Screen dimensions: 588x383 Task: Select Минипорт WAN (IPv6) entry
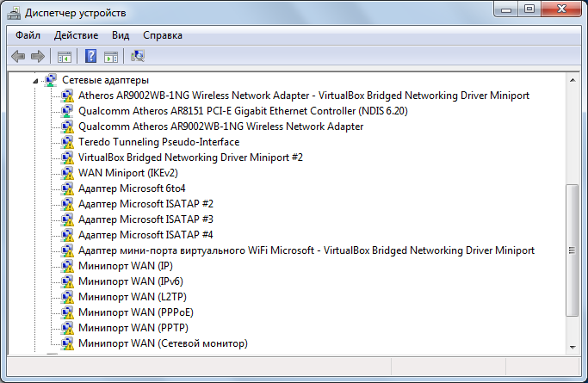click(131, 281)
